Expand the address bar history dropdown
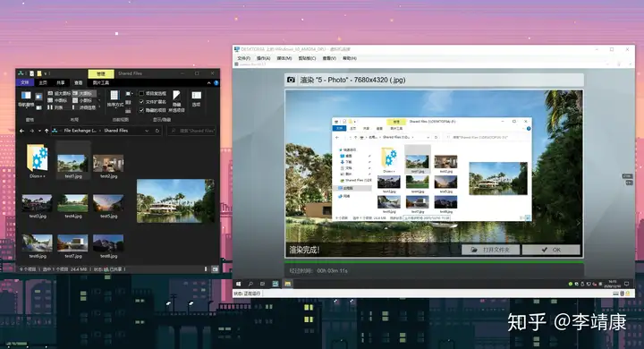 (x=147, y=131)
